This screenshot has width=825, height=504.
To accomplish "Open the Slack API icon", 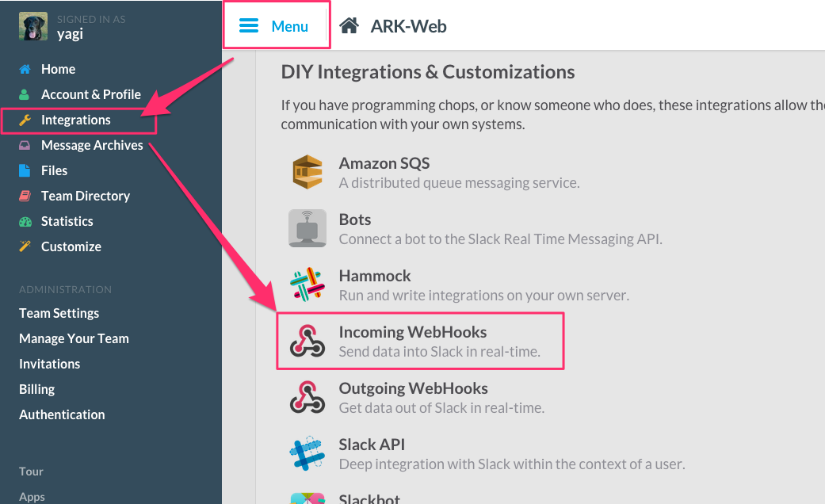I will pyautogui.click(x=307, y=453).
